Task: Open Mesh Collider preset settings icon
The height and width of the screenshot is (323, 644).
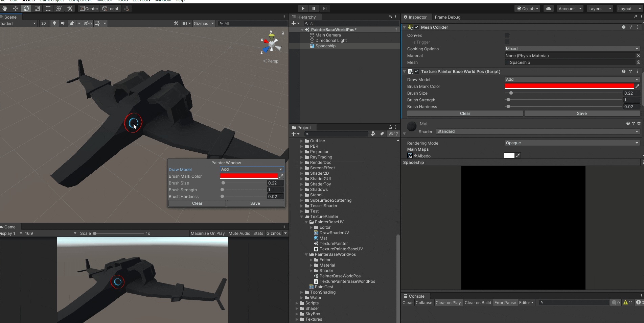Action: click(630, 27)
